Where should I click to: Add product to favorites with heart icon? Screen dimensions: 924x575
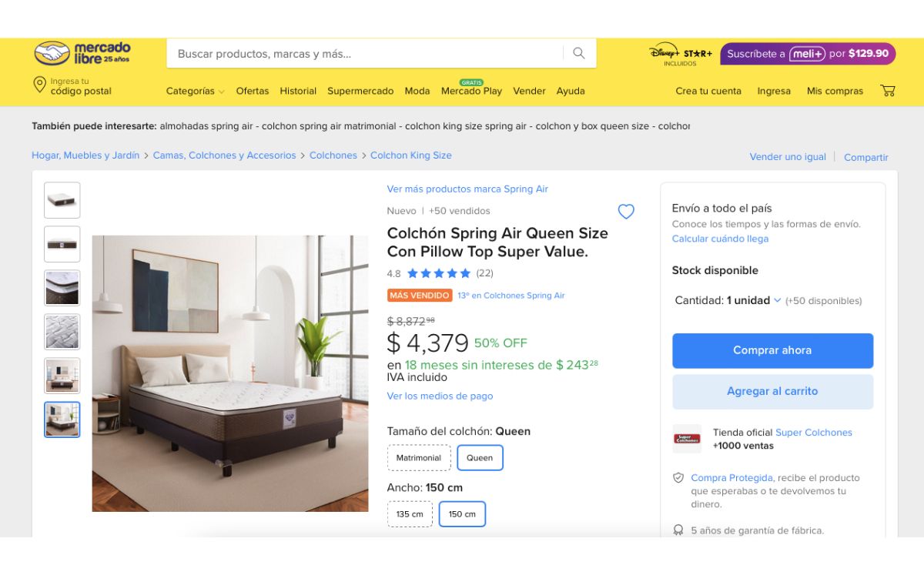click(626, 212)
